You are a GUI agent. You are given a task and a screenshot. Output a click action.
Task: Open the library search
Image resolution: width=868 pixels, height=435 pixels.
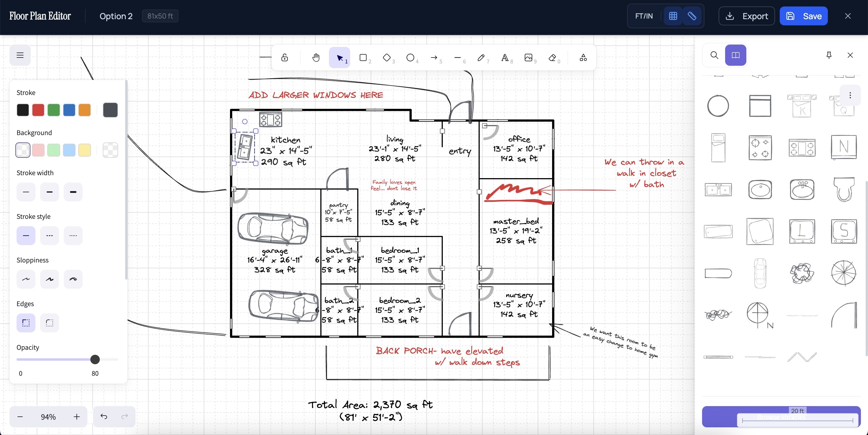[714, 55]
